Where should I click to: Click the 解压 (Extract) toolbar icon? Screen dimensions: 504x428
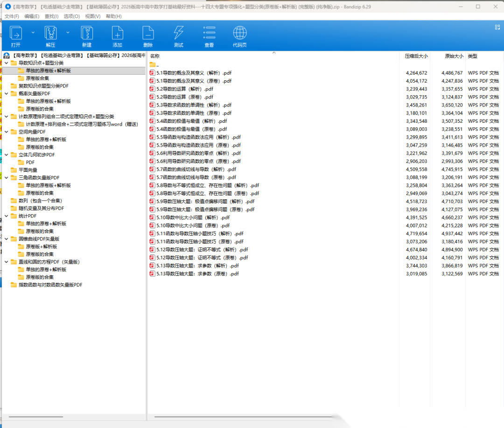tap(50, 34)
